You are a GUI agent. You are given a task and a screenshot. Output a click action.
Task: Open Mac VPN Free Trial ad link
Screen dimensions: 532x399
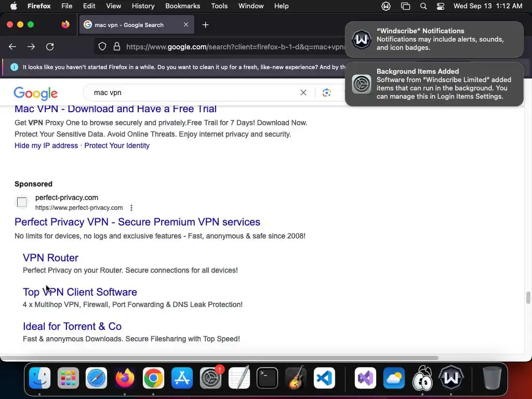click(115, 109)
